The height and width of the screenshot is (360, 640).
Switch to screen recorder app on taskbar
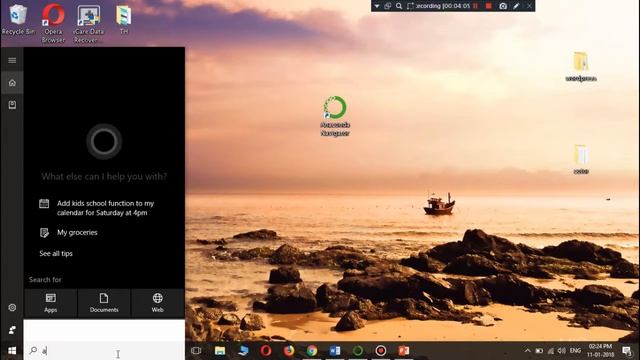pos(381,351)
